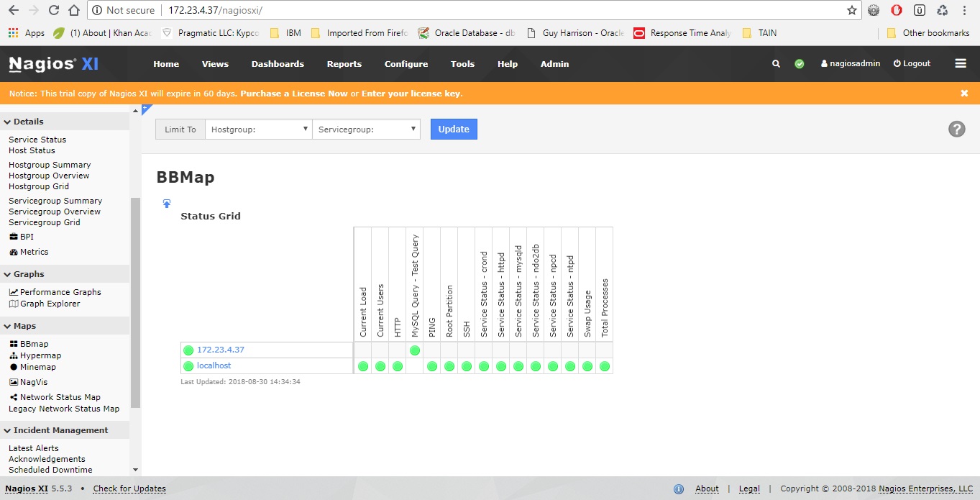Image resolution: width=980 pixels, height=500 pixels.
Task: Click localhost HTTP status dot
Action: (x=398, y=366)
